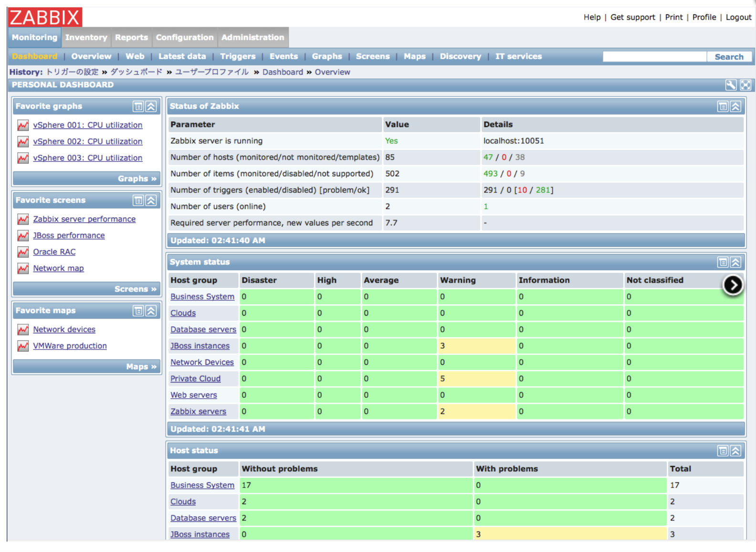Screen dimensions: 756x552
Task: Click the black next arrow circle
Action: (733, 285)
